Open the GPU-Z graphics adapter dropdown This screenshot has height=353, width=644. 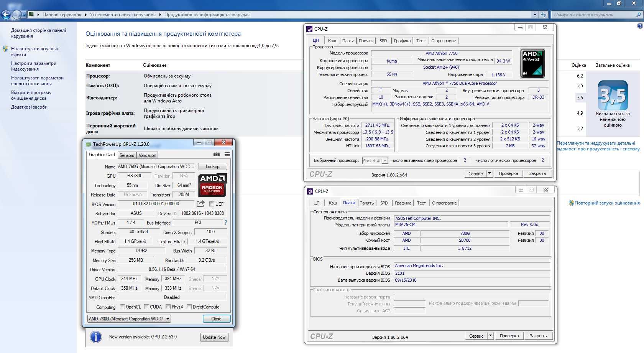(129, 318)
